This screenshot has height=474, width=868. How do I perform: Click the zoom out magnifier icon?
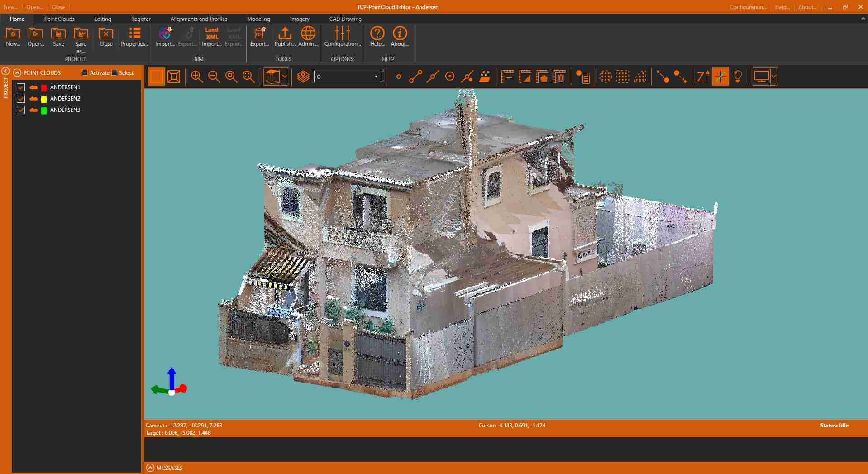click(214, 77)
